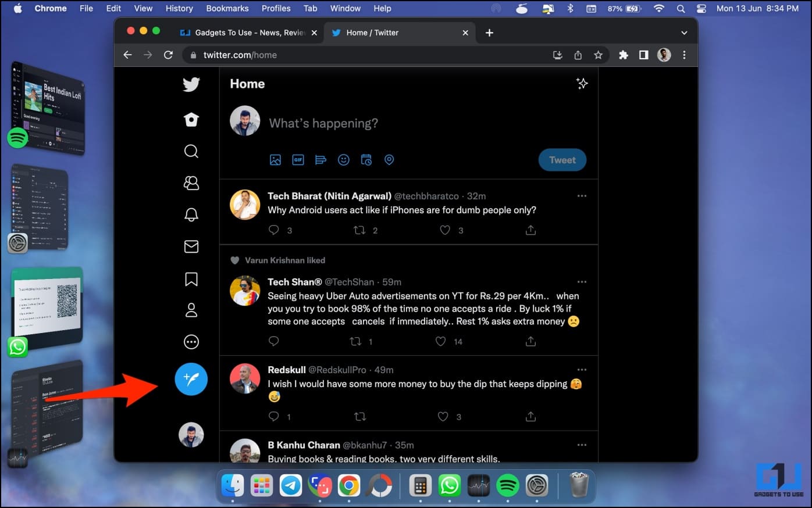Open more options on Redskull's tweet
Viewport: 812px width, 508px height.
click(582, 370)
